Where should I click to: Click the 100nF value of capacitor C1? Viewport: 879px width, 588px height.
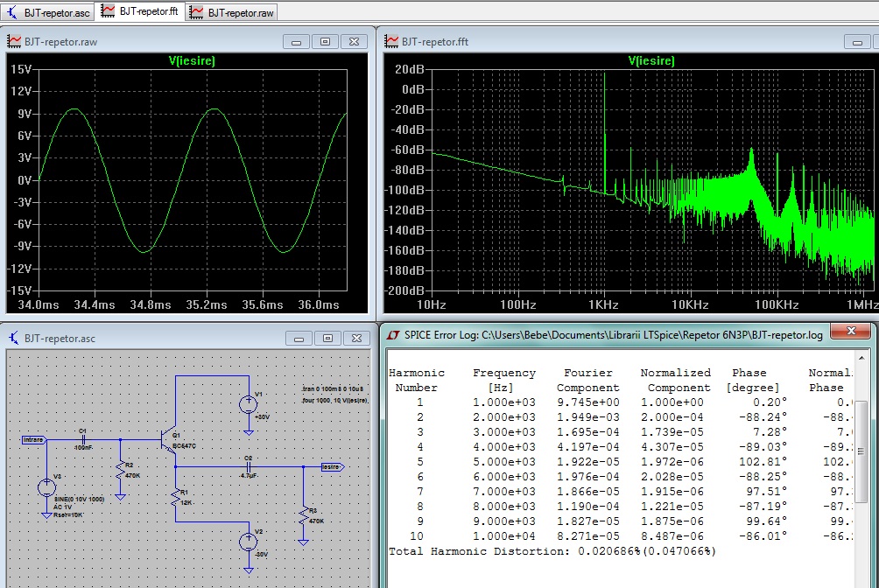coord(83,448)
